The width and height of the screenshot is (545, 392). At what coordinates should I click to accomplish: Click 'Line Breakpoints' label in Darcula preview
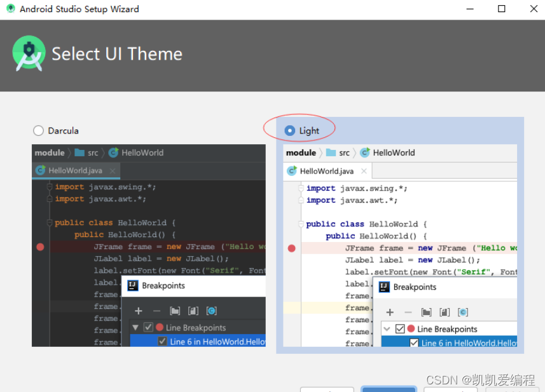(196, 327)
